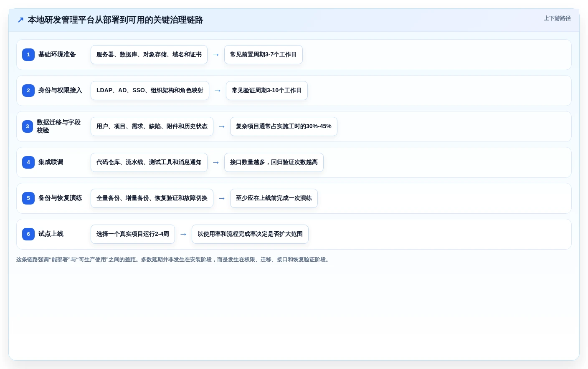This screenshot has width=588, height=369.
Task: Click the 复杂项目通常占实施工时的30%-45% box
Action: click(x=284, y=126)
